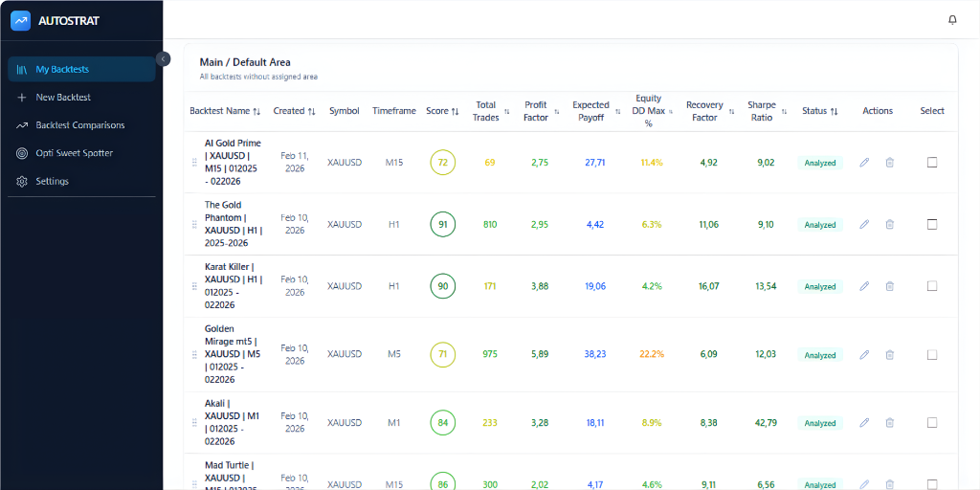980x490 pixels.
Task: Click score circle 72
Action: 443,163
